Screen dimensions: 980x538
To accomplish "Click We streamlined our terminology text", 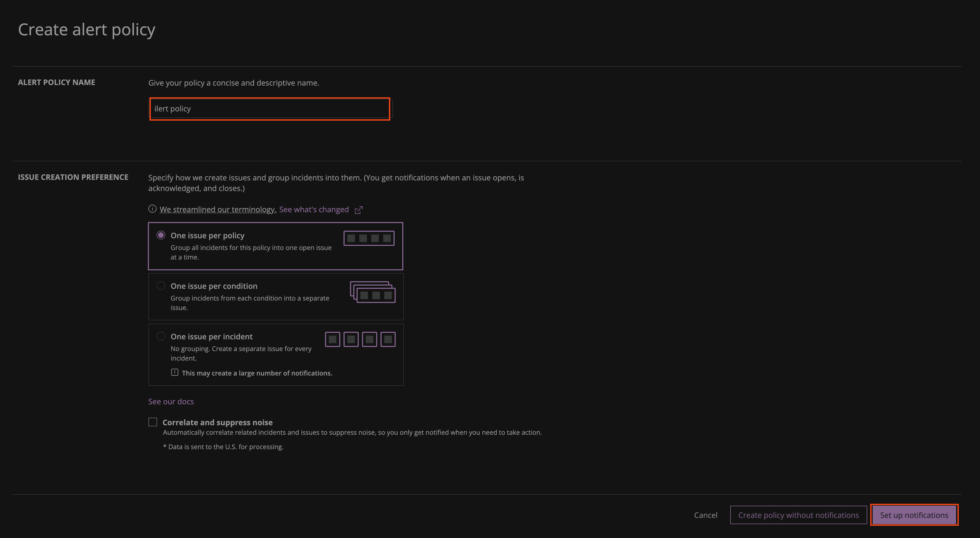I will coord(218,210).
